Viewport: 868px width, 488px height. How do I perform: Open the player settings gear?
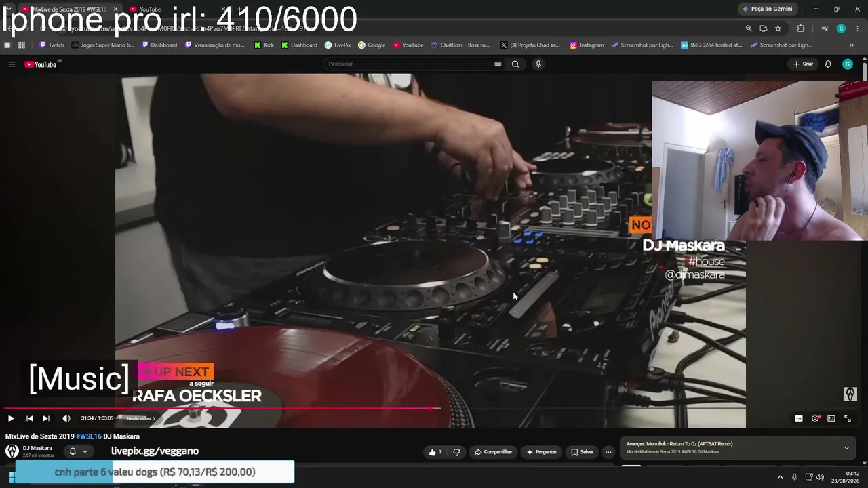tap(815, 418)
